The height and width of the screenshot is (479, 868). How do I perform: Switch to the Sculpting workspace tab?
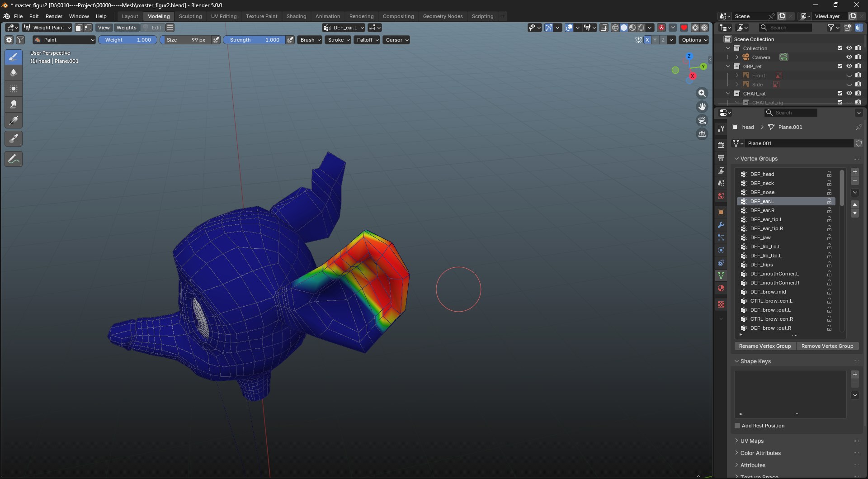[x=190, y=16]
